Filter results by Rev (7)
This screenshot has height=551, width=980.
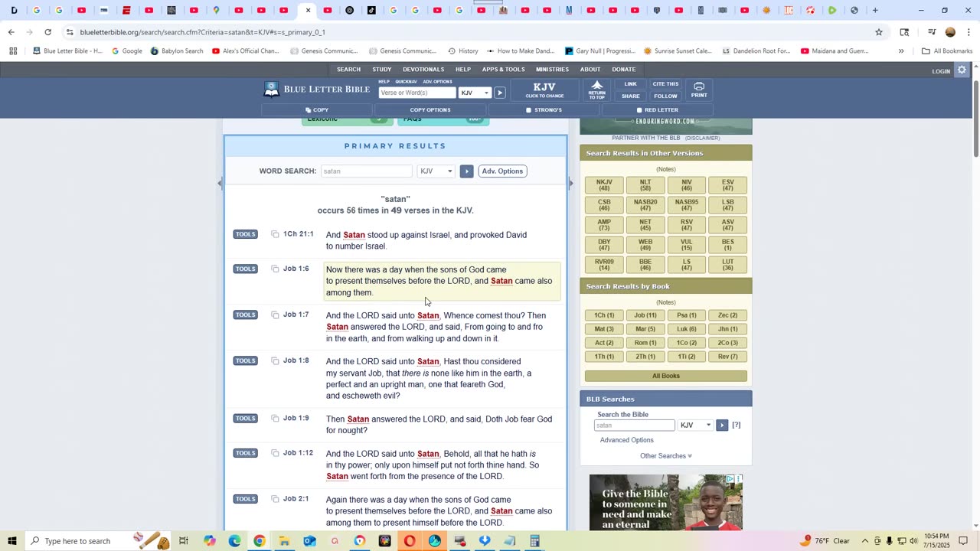(727, 357)
